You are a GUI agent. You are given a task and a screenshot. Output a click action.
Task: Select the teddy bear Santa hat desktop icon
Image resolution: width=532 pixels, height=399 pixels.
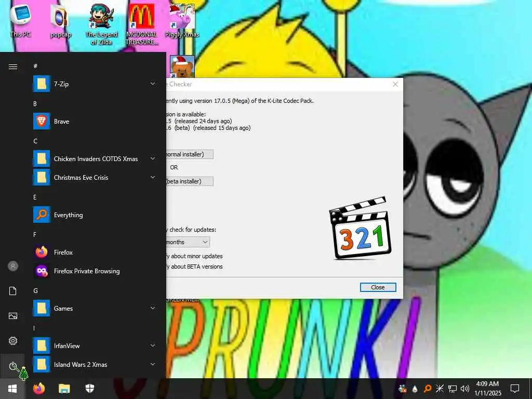[182, 66]
